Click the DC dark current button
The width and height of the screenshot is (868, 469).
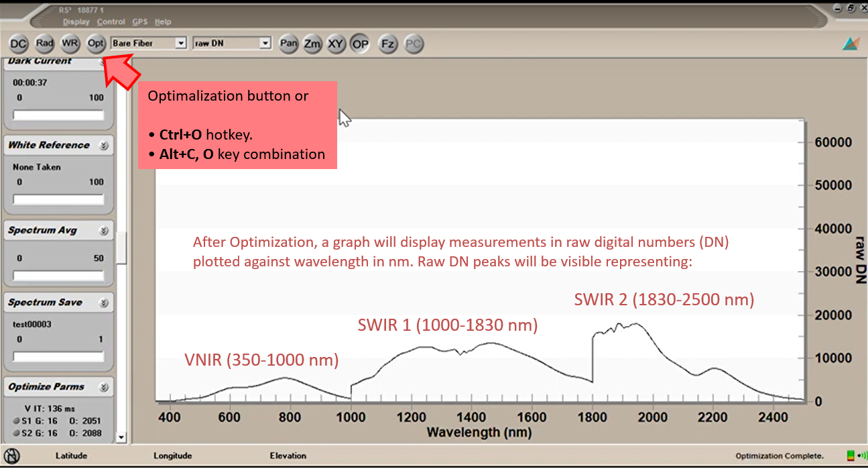tap(18, 44)
